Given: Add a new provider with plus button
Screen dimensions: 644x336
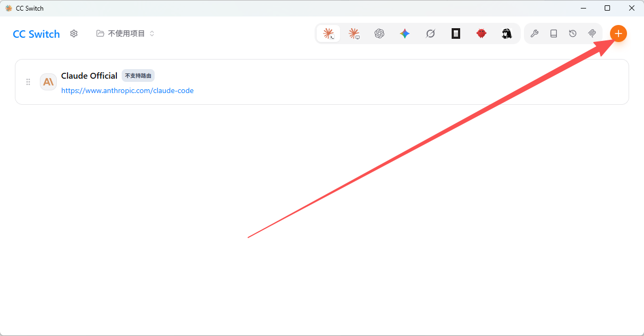Looking at the screenshot, I should tap(618, 33).
